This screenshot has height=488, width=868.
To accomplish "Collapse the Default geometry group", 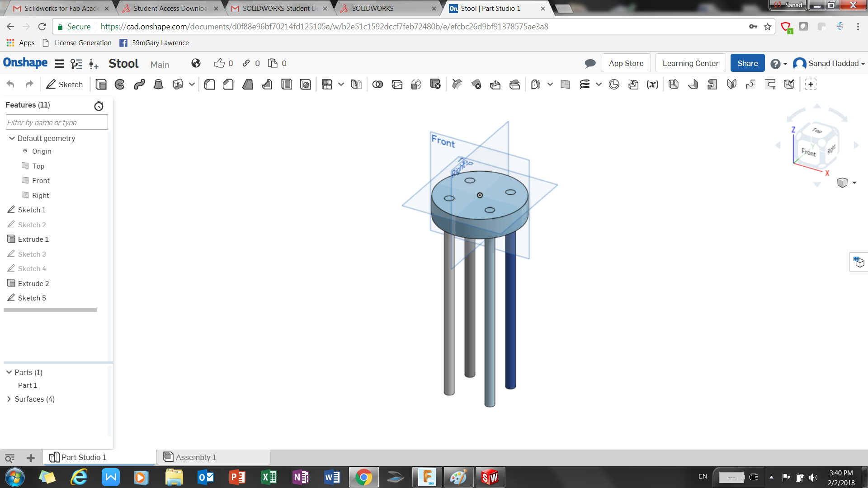I will tap(12, 138).
